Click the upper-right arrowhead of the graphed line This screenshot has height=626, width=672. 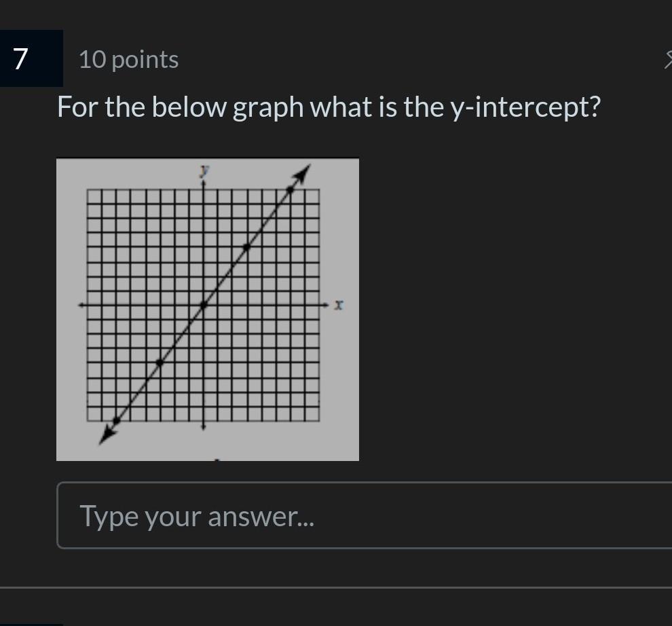coord(303,174)
